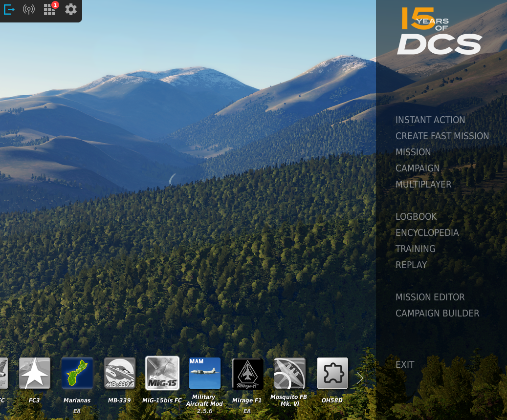Viewport: 507px width, 420px height.
Task: Open Create Fast Mission
Action: (442, 136)
